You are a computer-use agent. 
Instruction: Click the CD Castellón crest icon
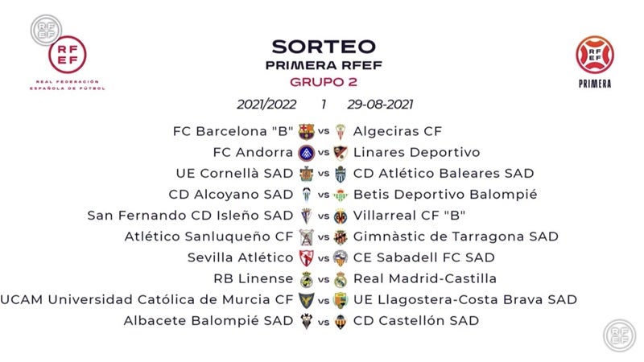coord(341,321)
